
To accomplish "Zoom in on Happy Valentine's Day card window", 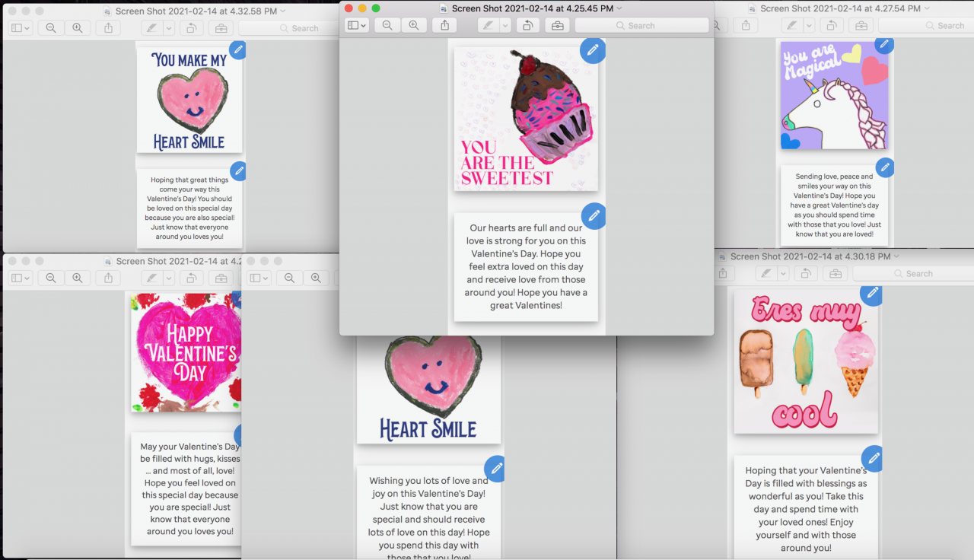I will [77, 278].
